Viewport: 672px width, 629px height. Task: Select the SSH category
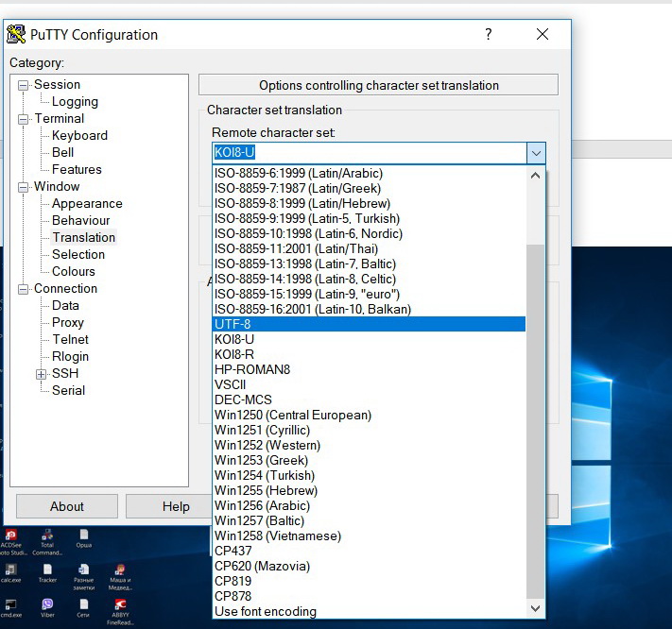click(65, 373)
